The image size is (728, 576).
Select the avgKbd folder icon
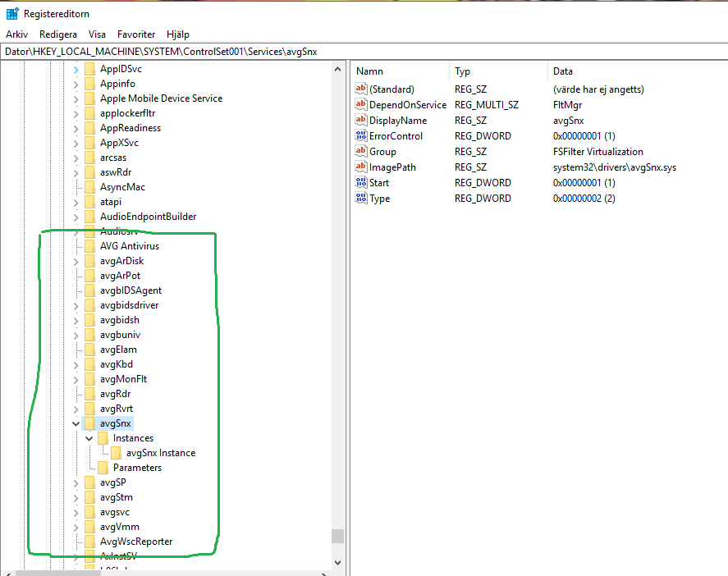[90, 364]
